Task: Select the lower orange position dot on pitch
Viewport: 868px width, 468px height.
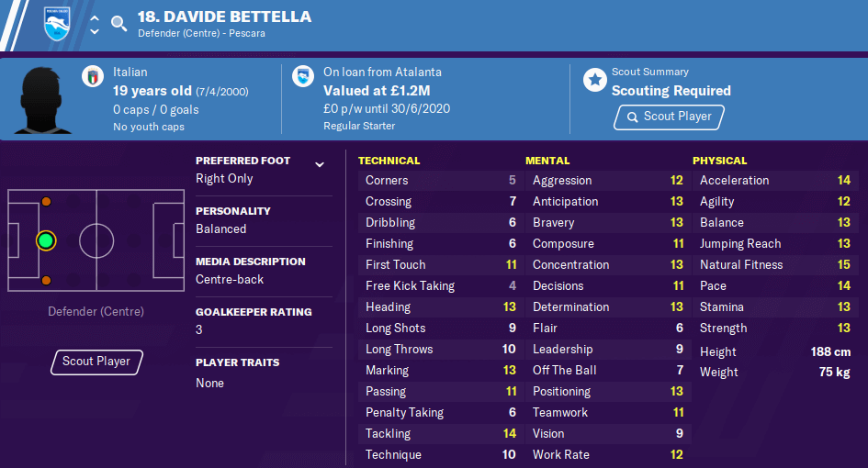Action: pos(47,281)
